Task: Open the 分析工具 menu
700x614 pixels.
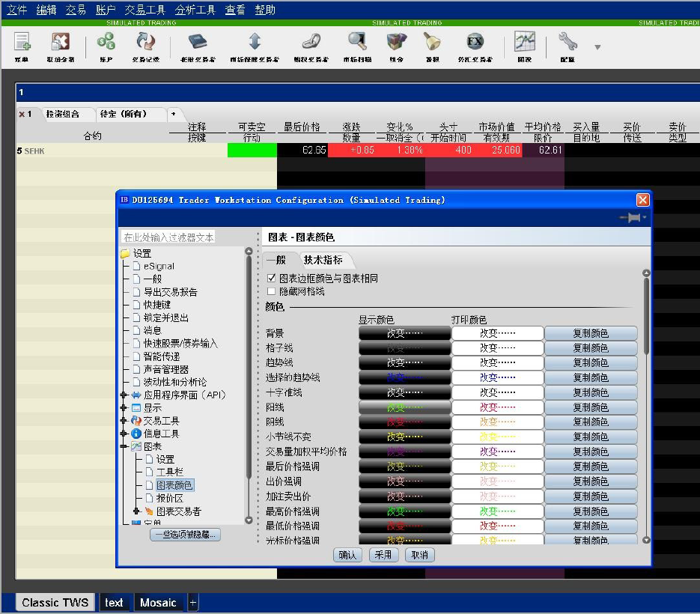Action: [x=195, y=10]
